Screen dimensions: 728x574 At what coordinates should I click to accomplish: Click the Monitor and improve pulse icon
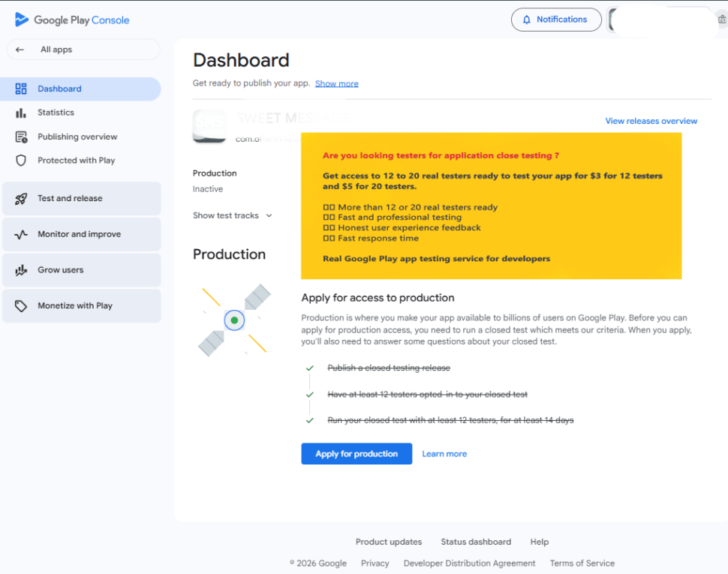point(21,234)
